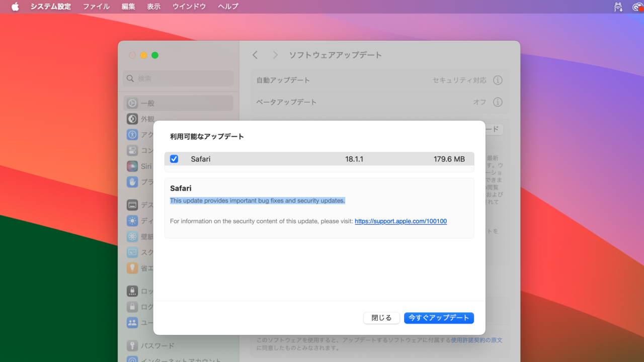This screenshot has height=362, width=644.
Task: Click the info icon for 自動アップデート
Action: click(498, 80)
